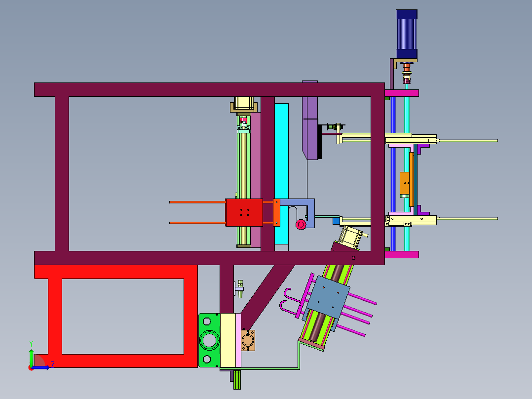Pick the lower pale yellow extending rod
The height and width of the screenshot is (399, 532).
click(467, 218)
